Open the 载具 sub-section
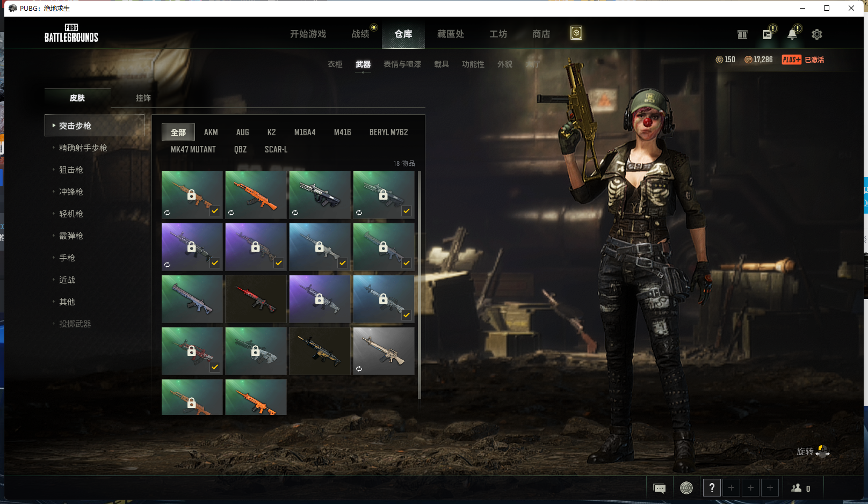The width and height of the screenshot is (868, 504). click(x=442, y=64)
